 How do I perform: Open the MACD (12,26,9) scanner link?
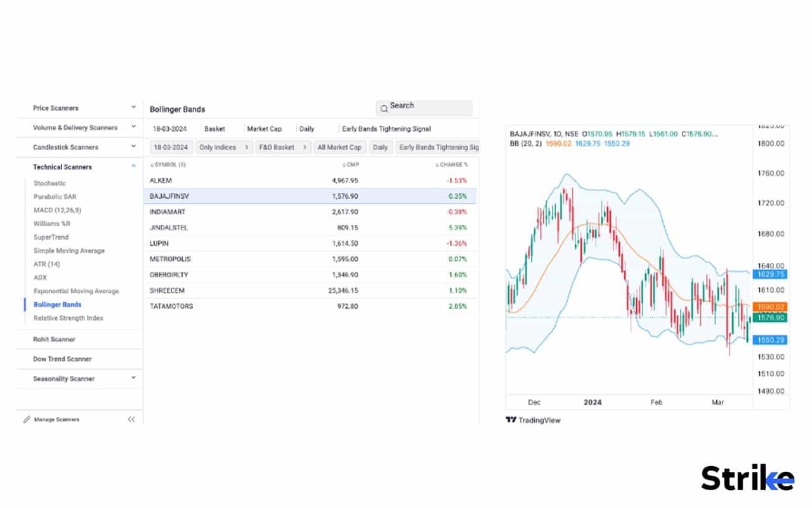[58, 210]
